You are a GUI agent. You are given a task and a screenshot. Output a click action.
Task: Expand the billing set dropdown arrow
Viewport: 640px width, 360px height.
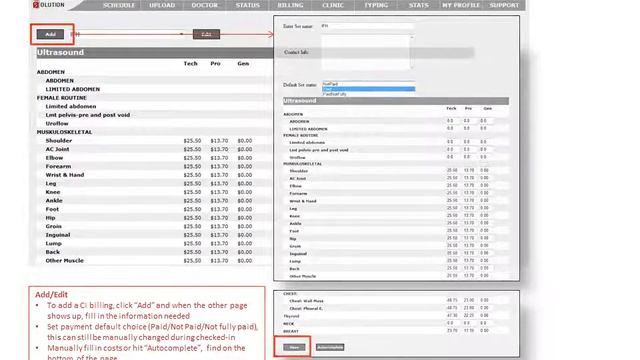point(181,34)
